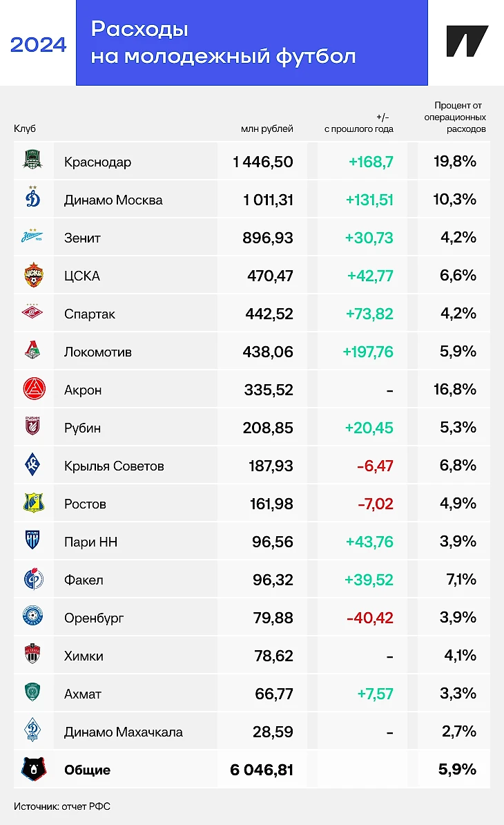This screenshot has width=504, height=825.
Task: Click the 2024 year label
Action: [39, 45]
